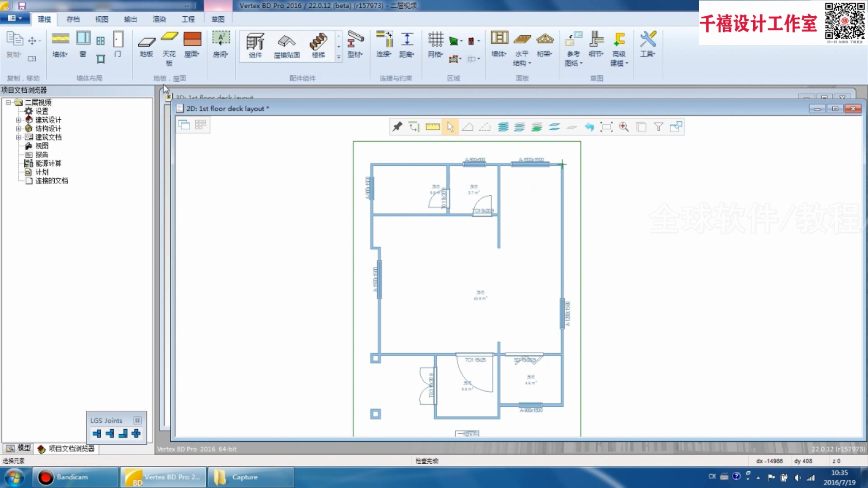Open the 墙体 wall dropdown
Viewport: 868px width, 488px height.
60,54
